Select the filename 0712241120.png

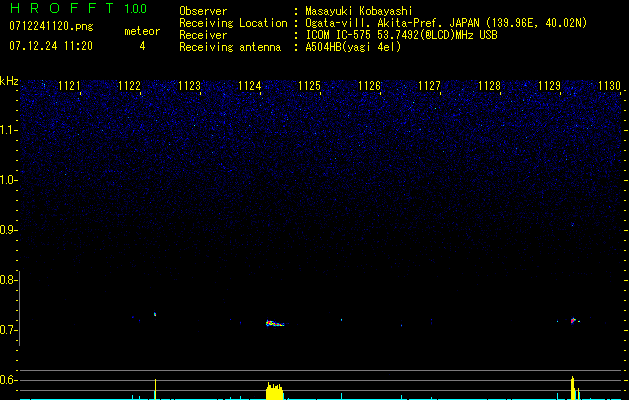pyautogui.click(x=51, y=26)
